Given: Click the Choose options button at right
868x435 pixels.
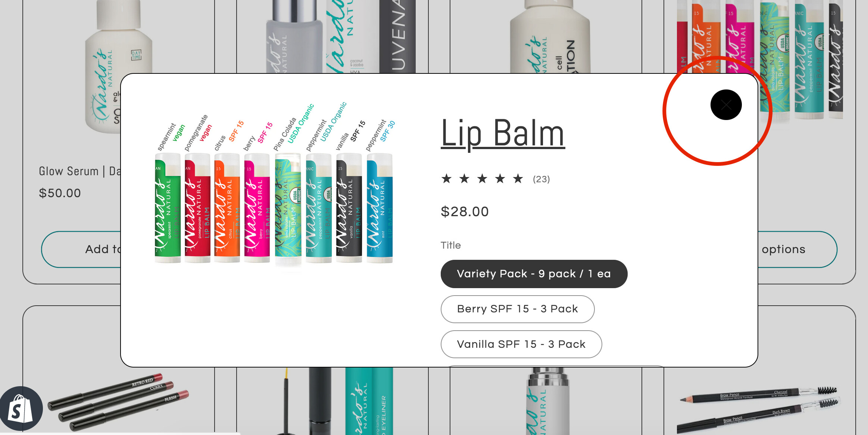Looking at the screenshot, I should pos(797,249).
